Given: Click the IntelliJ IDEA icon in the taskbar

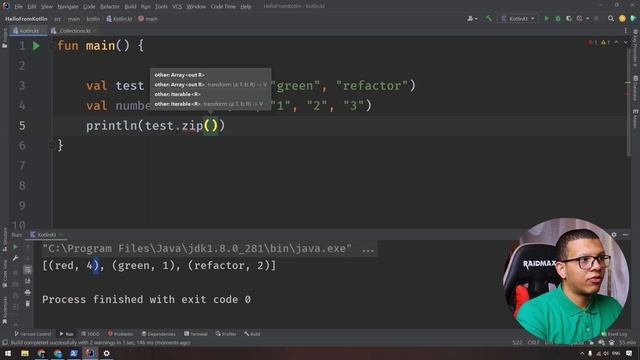Looking at the screenshot, I should click(x=90, y=353).
